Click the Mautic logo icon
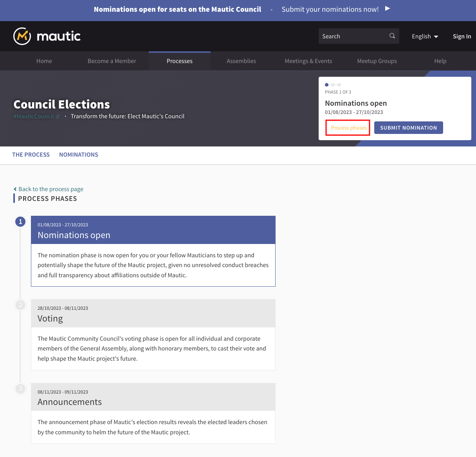 pos(22,36)
